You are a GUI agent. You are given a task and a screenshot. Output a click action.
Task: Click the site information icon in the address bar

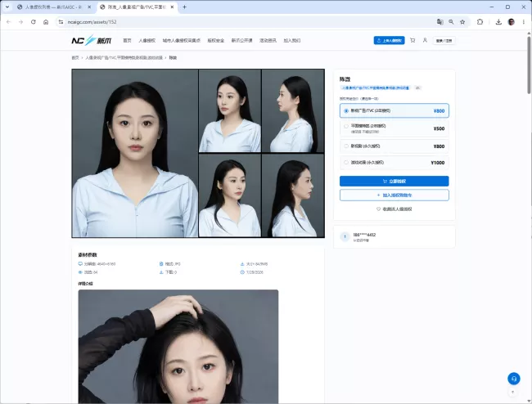tap(61, 22)
